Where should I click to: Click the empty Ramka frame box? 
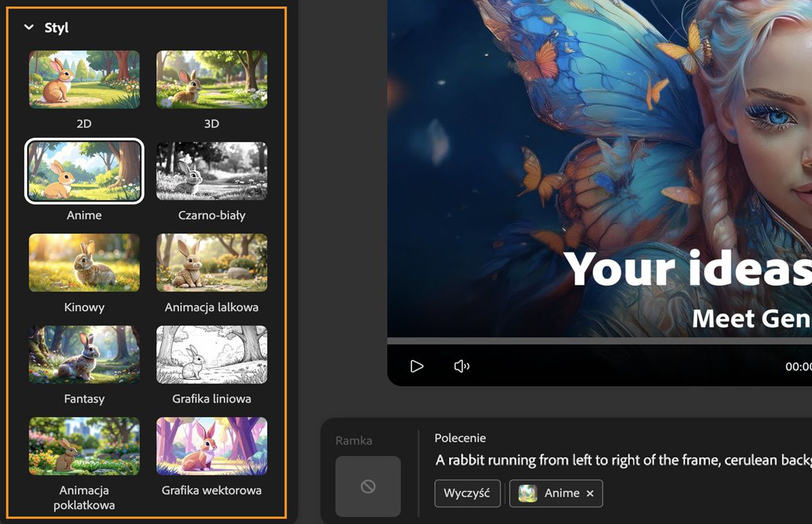click(x=368, y=486)
